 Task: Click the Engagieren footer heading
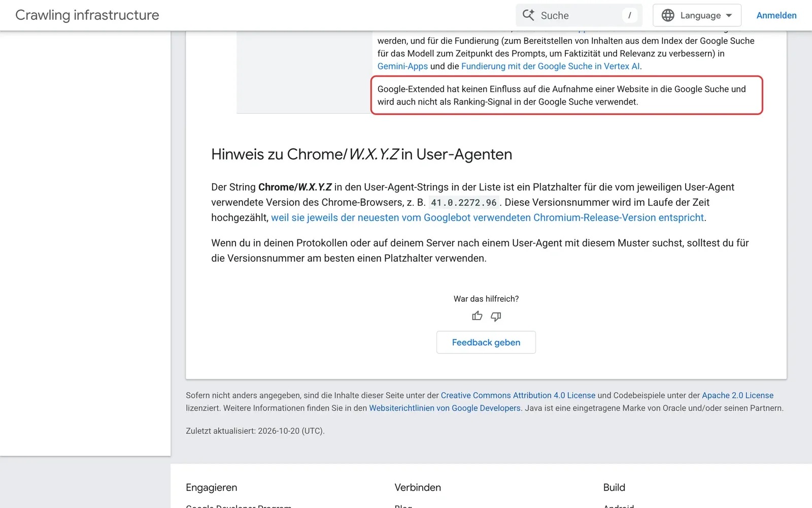pos(211,488)
